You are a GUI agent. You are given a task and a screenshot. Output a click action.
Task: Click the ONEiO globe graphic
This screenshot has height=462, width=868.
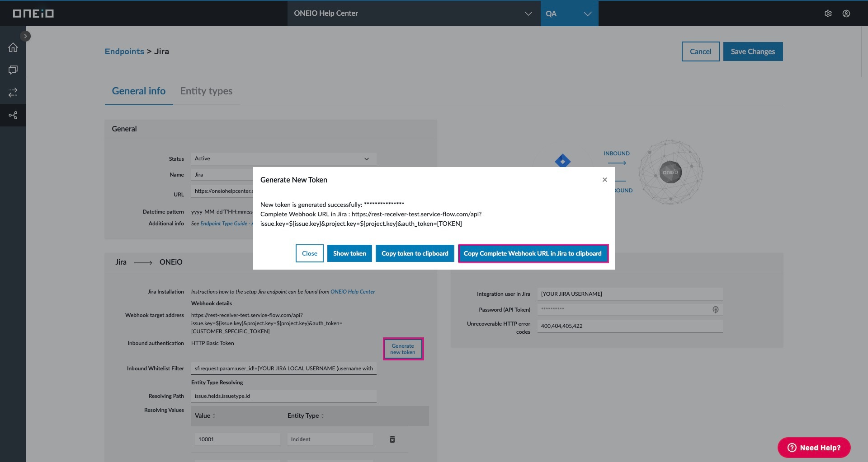click(x=670, y=172)
